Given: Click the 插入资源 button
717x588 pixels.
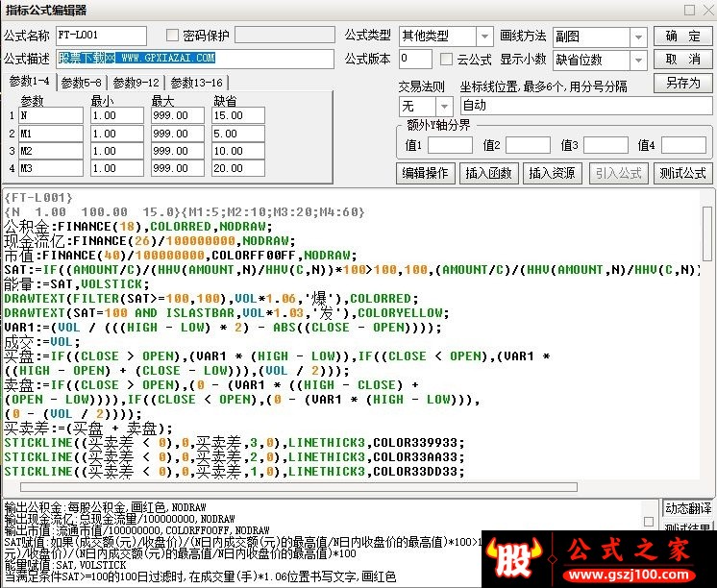Looking at the screenshot, I should (x=552, y=173).
